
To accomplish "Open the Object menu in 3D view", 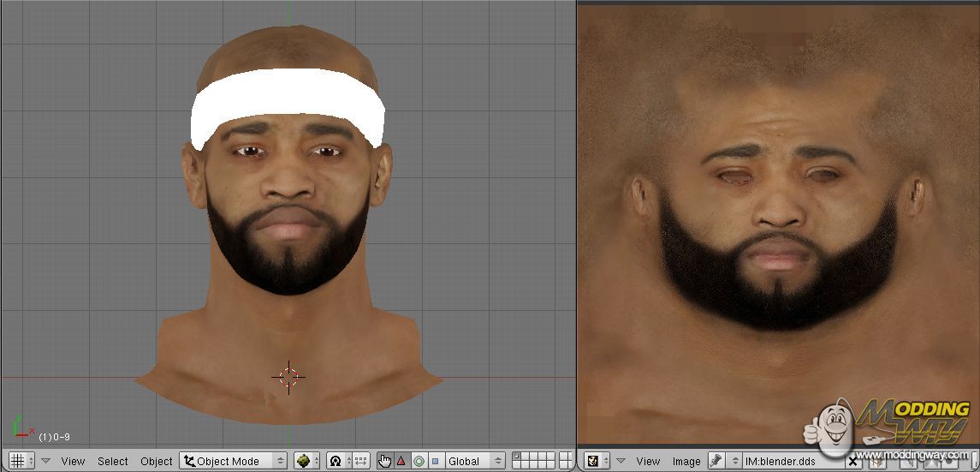I will click(x=156, y=461).
